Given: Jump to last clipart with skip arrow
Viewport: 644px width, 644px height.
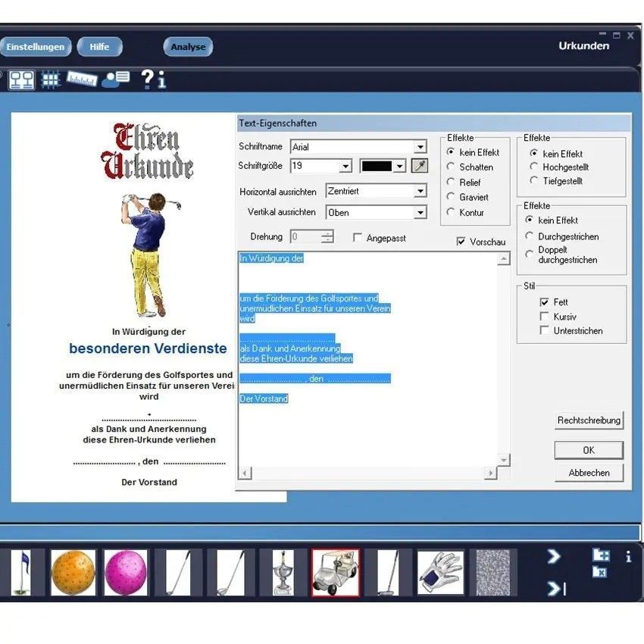Looking at the screenshot, I should tap(556, 588).
